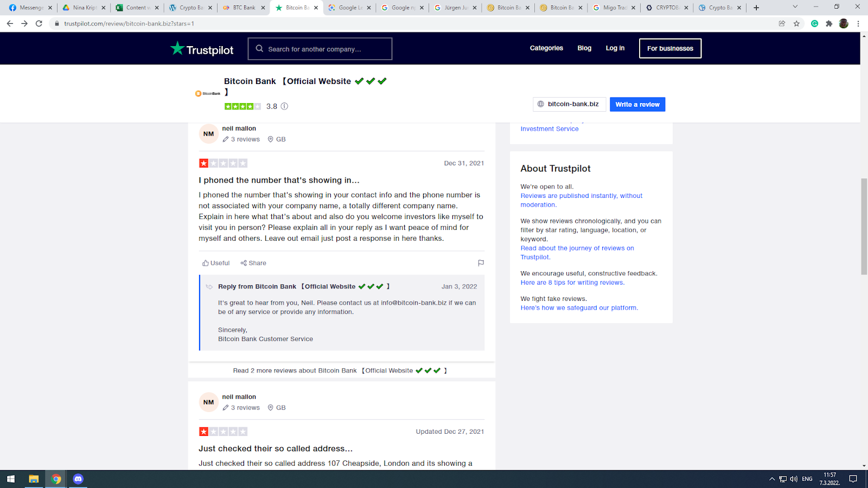
Task: Click the Bitcoin Bank company logo
Action: 208,93
